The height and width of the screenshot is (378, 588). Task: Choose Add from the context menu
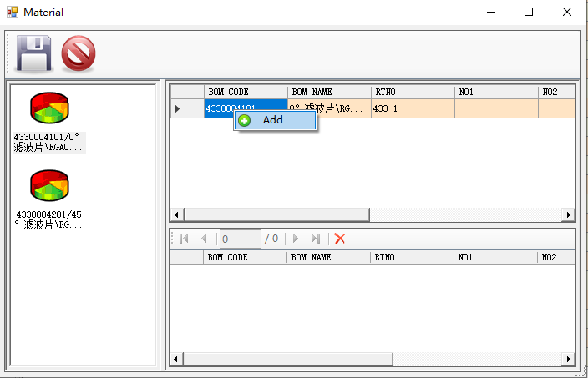tap(273, 120)
